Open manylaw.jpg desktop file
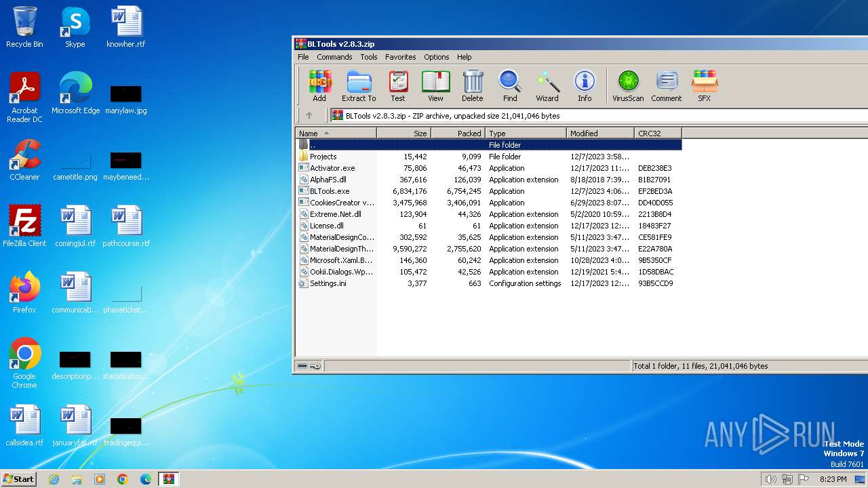The width and height of the screenshot is (868, 488). pos(126,99)
